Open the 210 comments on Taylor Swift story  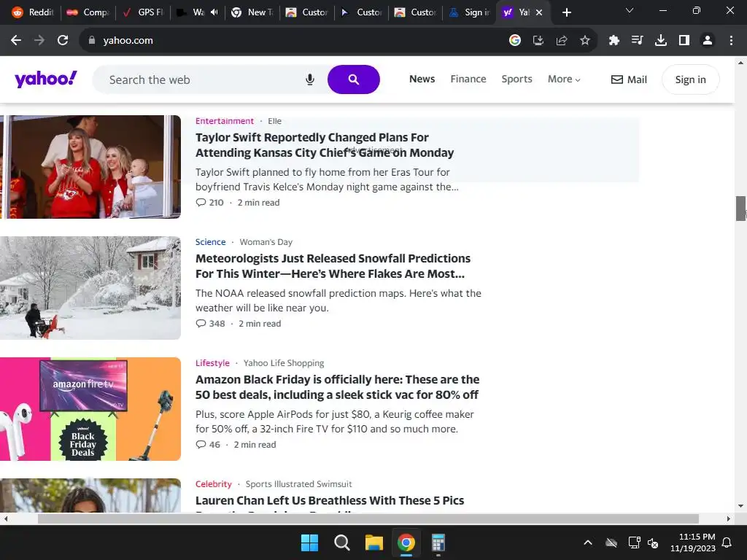(209, 203)
